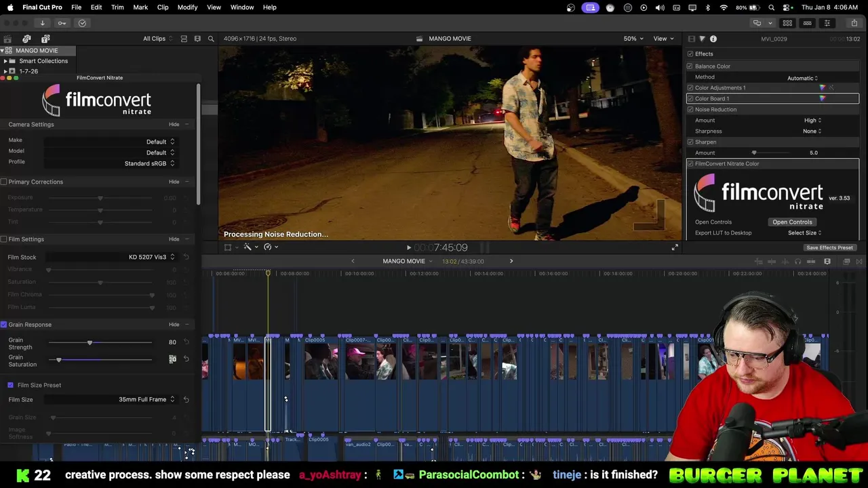Show or hide the browser panel
The width and height of the screenshot is (868, 488).
[787, 23]
